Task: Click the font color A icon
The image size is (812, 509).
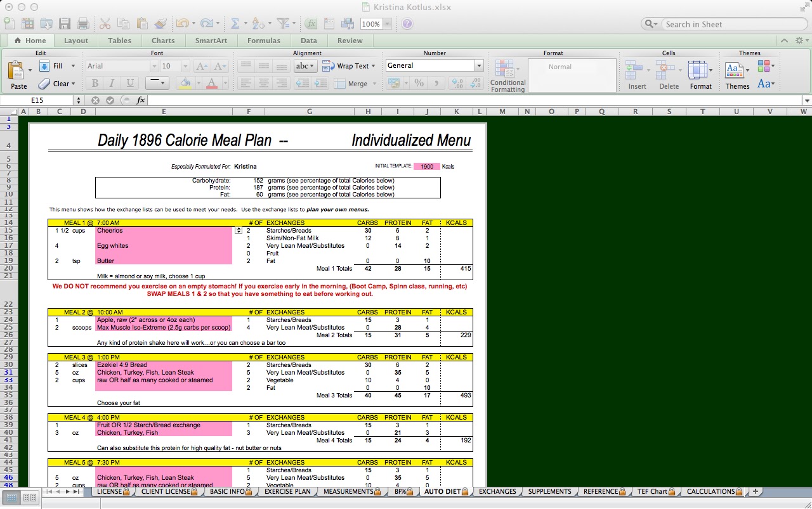Action: (211, 83)
